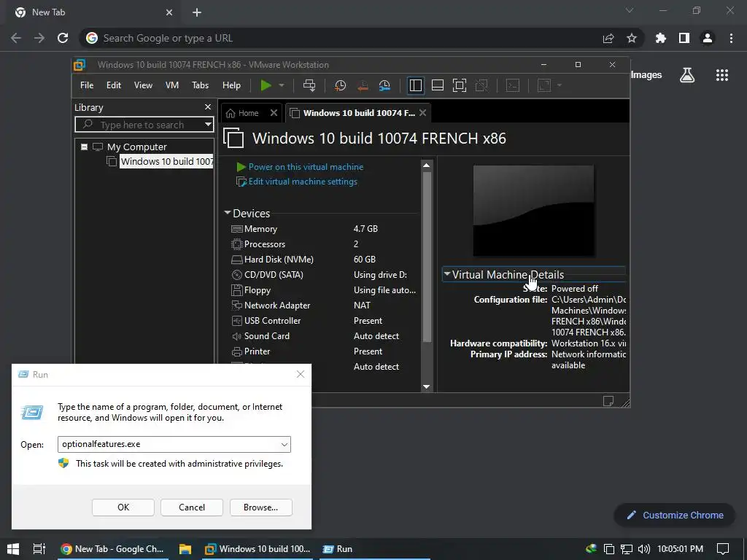Click scroll down arrow in devices pane
Image resolution: width=747 pixels, height=560 pixels.
tap(426, 386)
